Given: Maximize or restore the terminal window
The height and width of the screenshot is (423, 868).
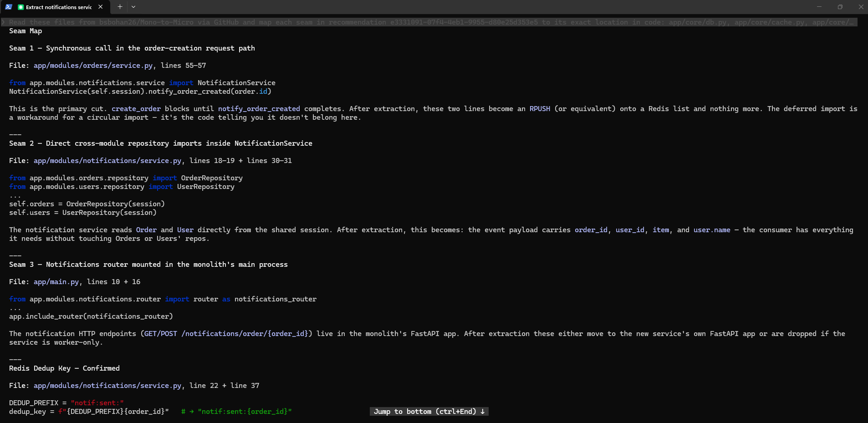Looking at the screenshot, I should (x=840, y=7).
